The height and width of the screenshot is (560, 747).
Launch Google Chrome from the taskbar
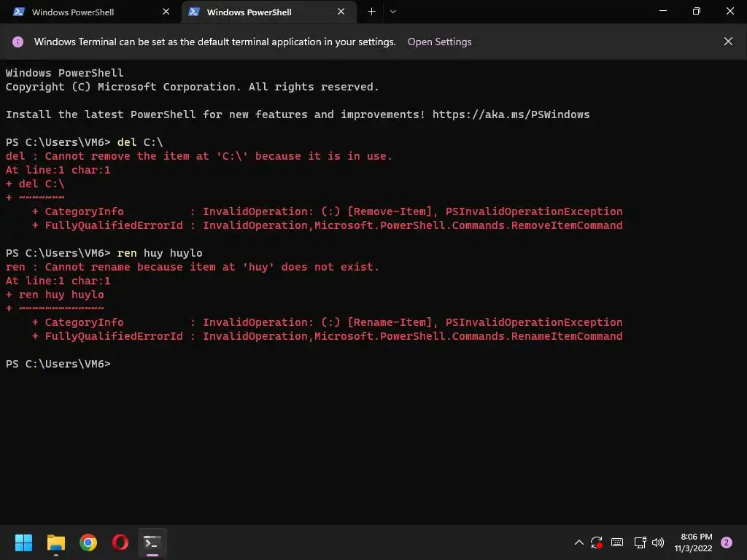88,542
